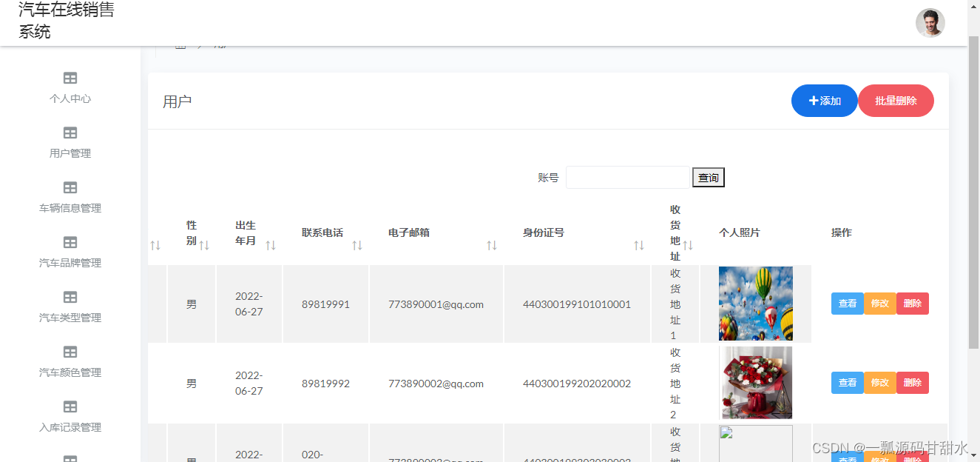The height and width of the screenshot is (462, 980).
Task: Click 修改 for user 773890001@qq.com
Action: pos(880,304)
